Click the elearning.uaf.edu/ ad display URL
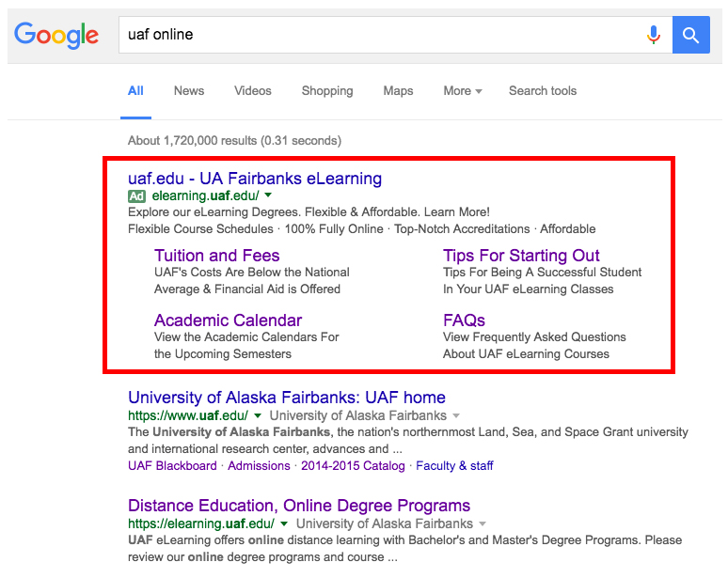Viewport: 728px width, 578px height. coord(205,195)
